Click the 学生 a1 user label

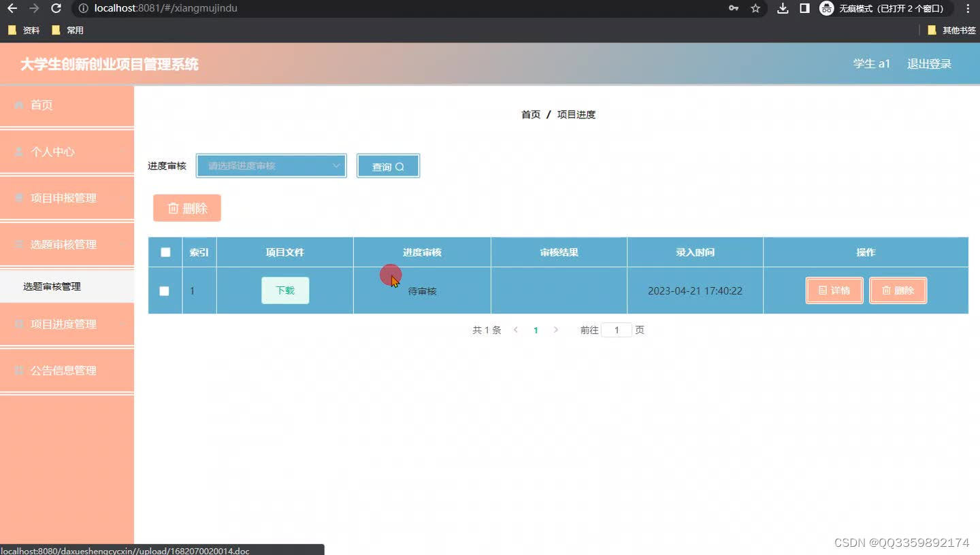[x=872, y=64]
